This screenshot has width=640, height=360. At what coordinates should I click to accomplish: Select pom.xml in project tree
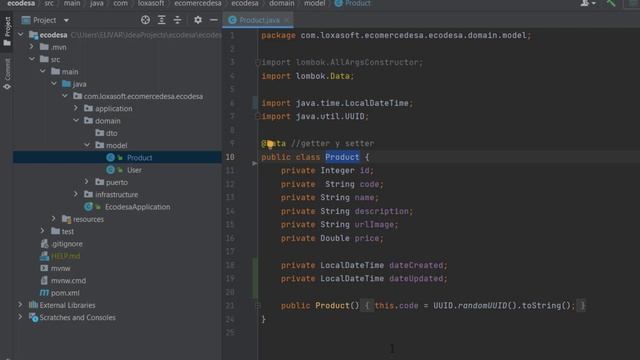click(65, 293)
